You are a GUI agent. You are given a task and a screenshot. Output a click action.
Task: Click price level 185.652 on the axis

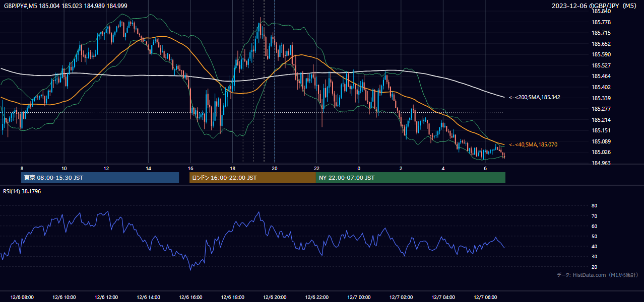coord(601,44)
